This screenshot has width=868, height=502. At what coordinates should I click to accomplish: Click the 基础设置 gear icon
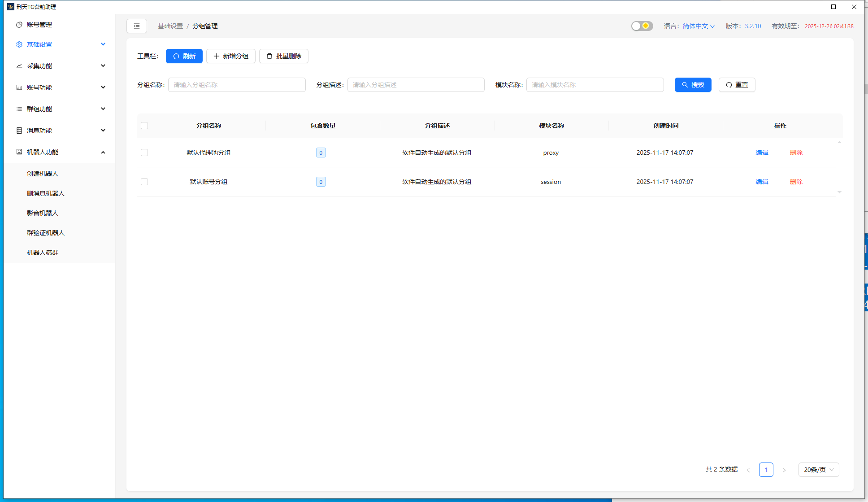pos(19,44)
